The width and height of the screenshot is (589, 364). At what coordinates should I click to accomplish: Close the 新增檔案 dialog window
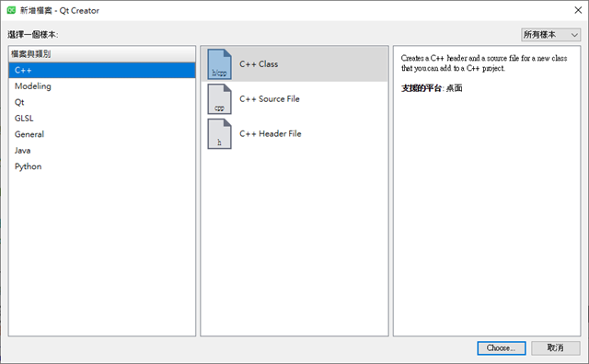click(578, 10)
